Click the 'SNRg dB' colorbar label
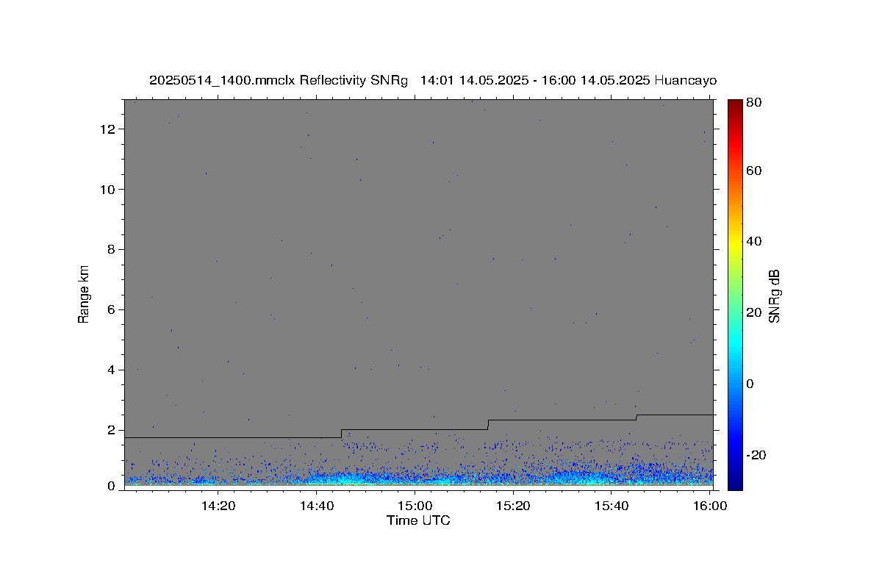Screen dimensions: 882x588 pos(774,295)
